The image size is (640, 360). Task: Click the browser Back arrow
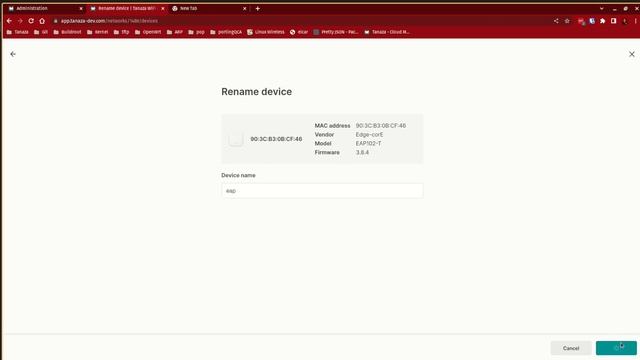tap(9, 21)
